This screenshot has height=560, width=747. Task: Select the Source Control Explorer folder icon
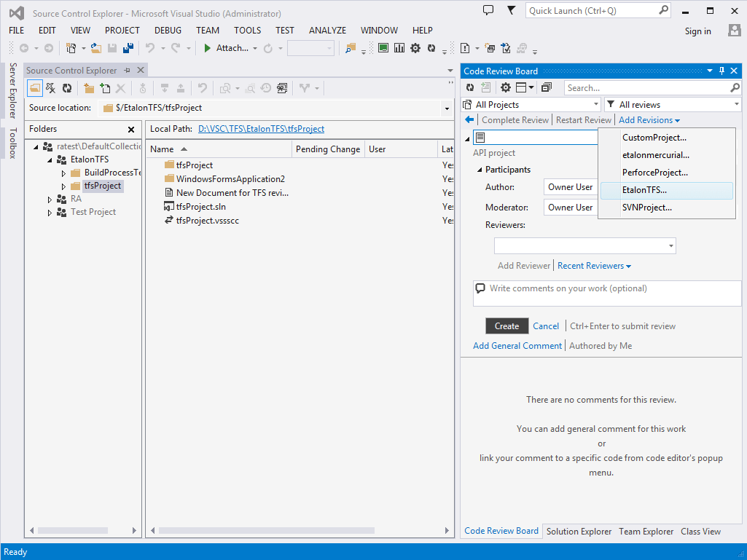tap(34, 87)
